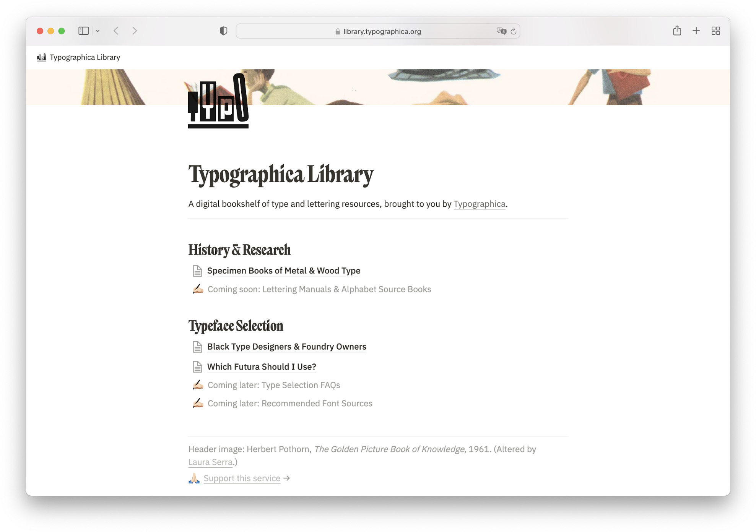Click the writing hand icon beside Lettering Manuals
The width and height of the screenshot is (756, 532).
[198, 289]
